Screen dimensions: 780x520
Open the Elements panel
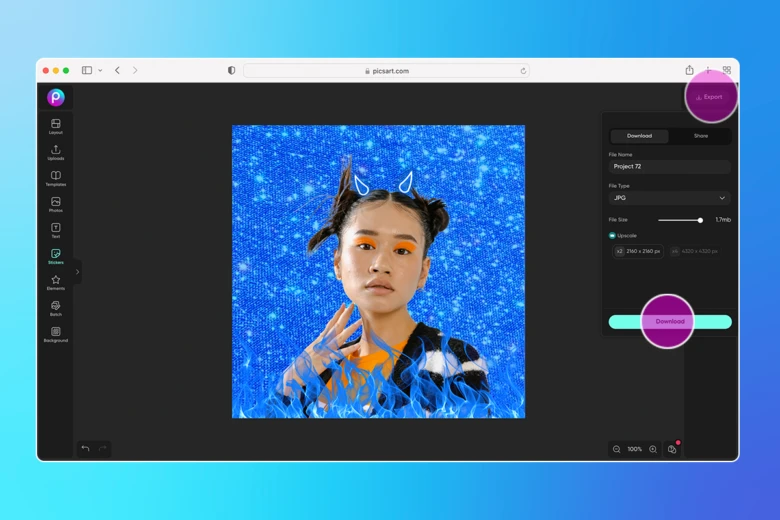pos(56,281)
